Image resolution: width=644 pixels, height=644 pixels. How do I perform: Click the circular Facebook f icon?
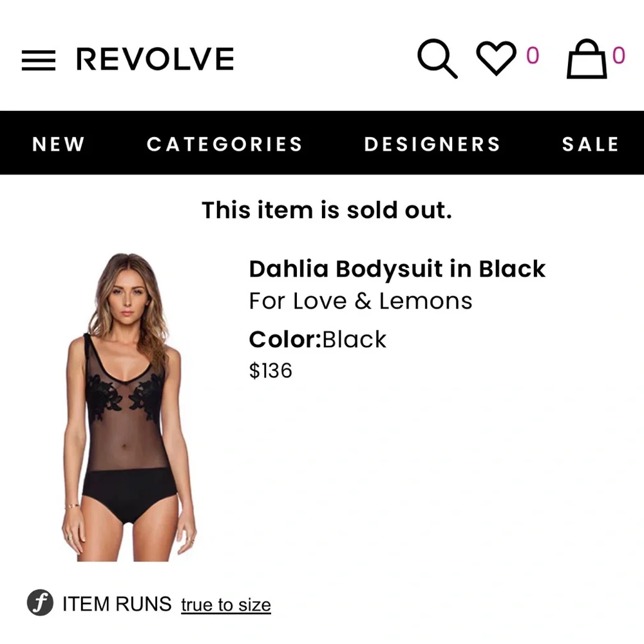click(x=40, y=603)
